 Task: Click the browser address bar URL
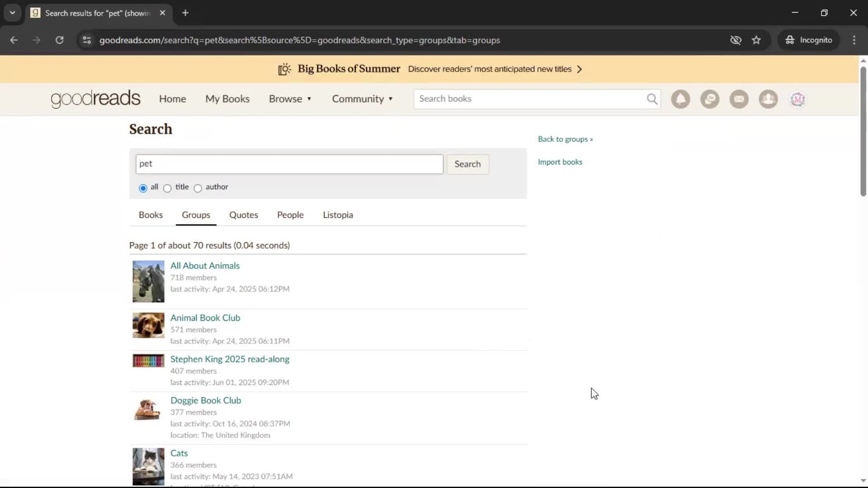(299, 40)
